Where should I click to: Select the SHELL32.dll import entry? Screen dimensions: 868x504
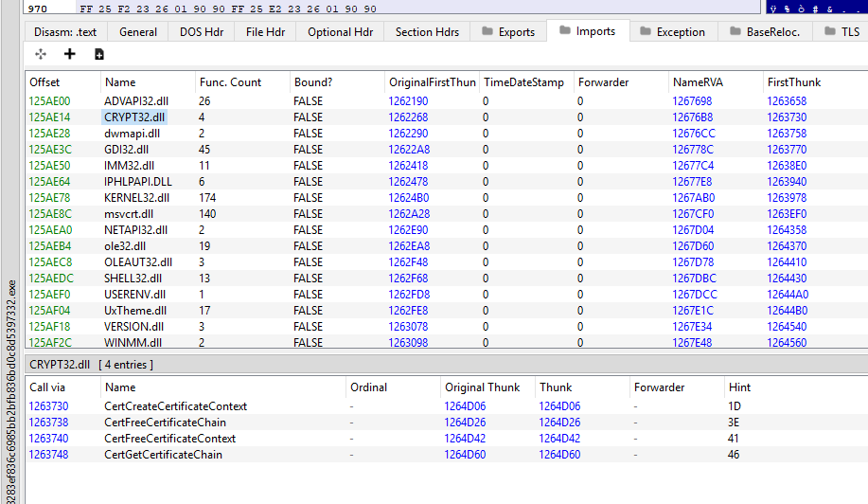(x=446, y=278)
